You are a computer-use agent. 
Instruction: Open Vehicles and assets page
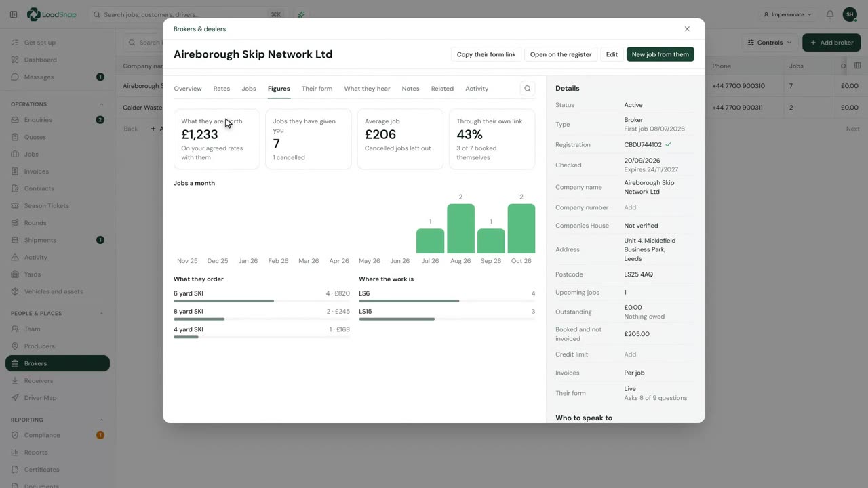[57, 291]
